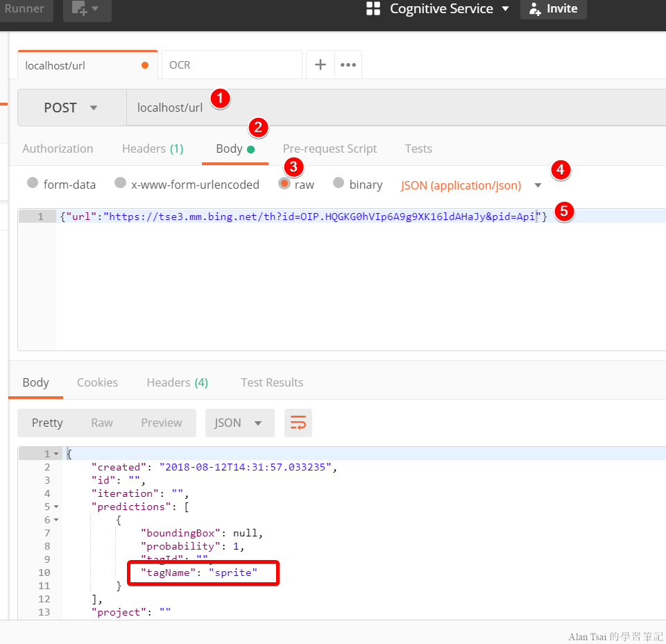Select the x-www-form-urlencoded radio button
666x644 pixels.
(x=121, y=183)
